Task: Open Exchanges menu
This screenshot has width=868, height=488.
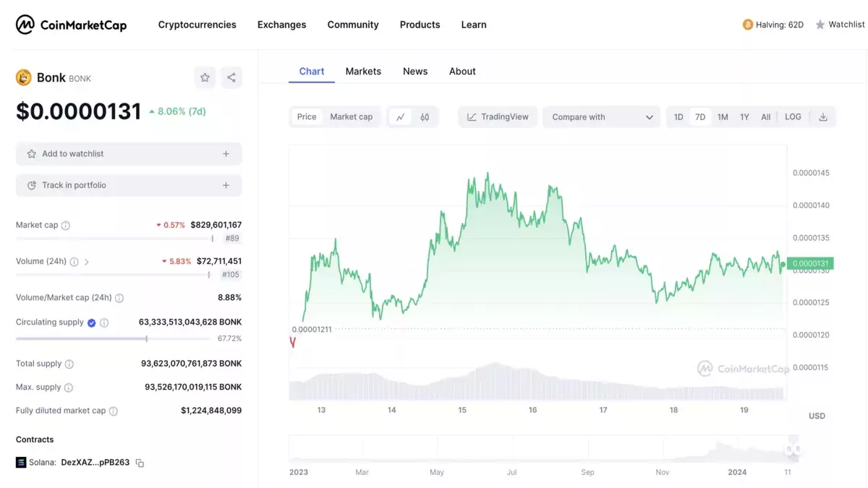Action: point(282,25)
